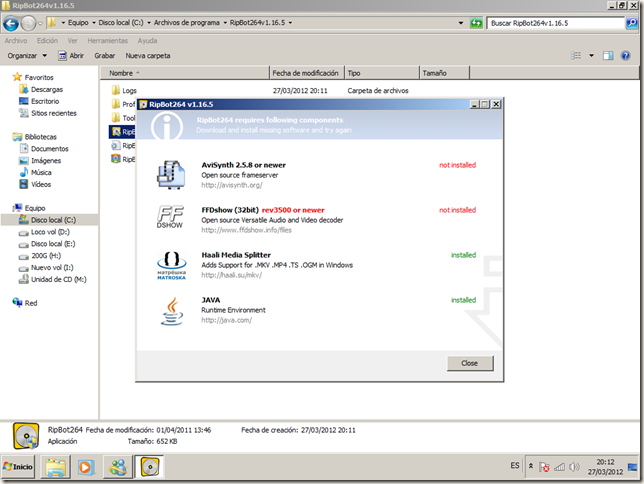644x484 pixels.
Task: Click the blue help question icon
Action: point(626,55)
